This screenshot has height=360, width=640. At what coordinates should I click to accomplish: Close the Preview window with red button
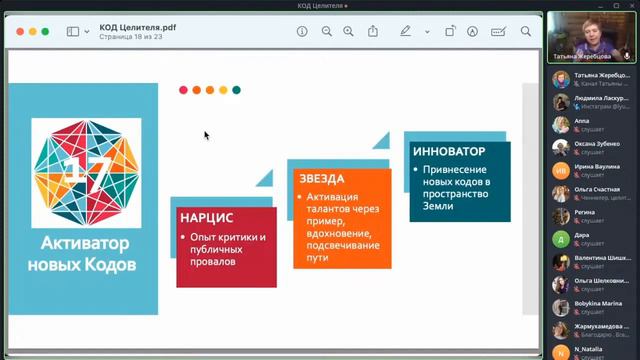click(20, 31)
